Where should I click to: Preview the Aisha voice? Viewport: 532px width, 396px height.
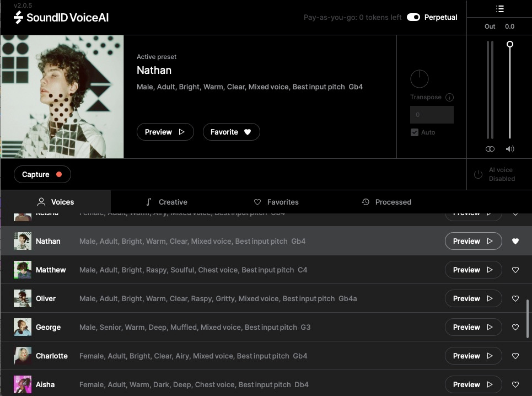[x=474, y=384]
